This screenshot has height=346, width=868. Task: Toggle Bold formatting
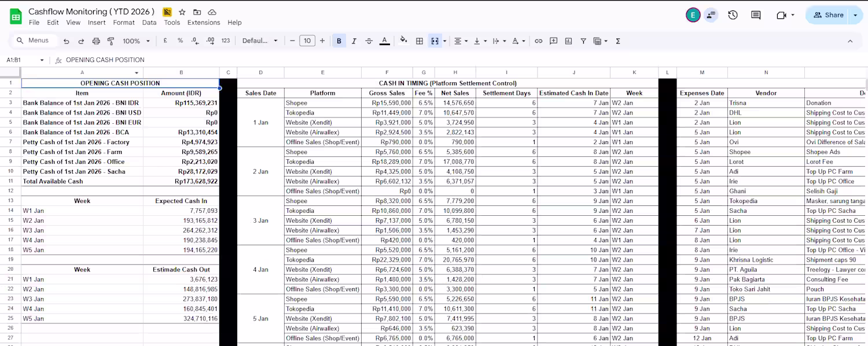pyautogui.click(x=339, y=41)
